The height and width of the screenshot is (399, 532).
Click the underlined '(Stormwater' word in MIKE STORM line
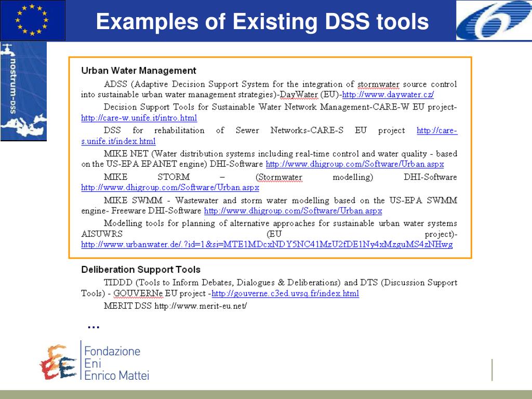[278, 177]
